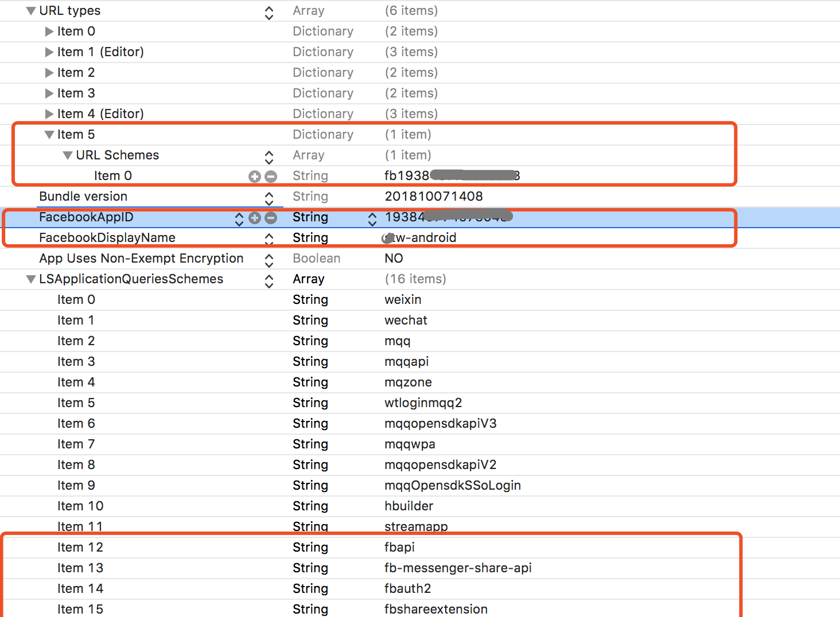Select the mqzone value
Screen dimensions: 840x617
coord(408,382)
